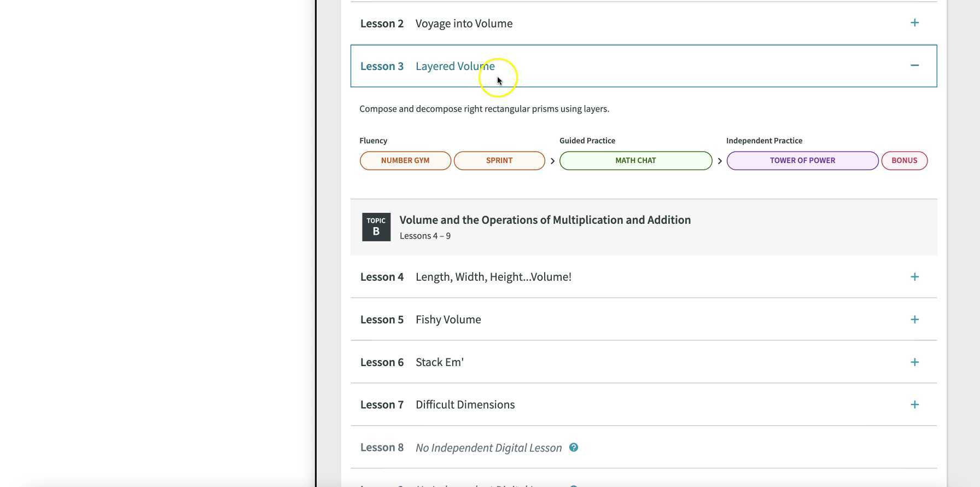Launch the Math Chat guided practice
This screenshot has height=487, width=980.
click(635, 161)
